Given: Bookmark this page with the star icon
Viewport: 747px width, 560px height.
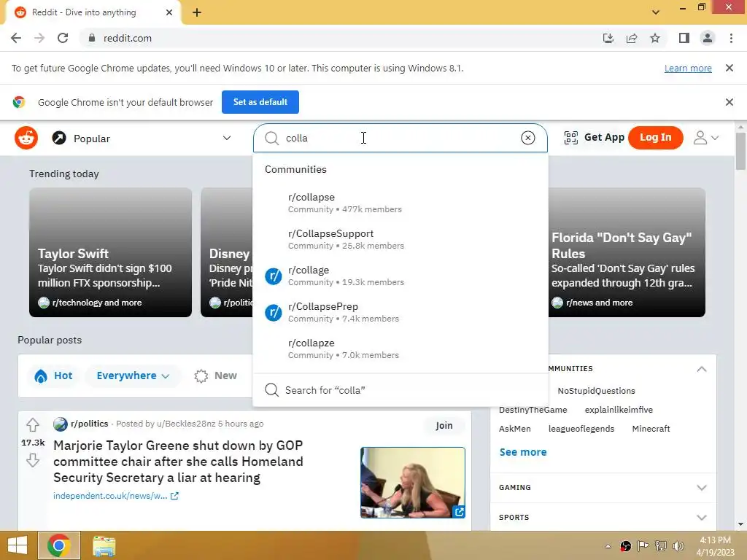Looking at the screenshot, I should click(x=655, y=38).
